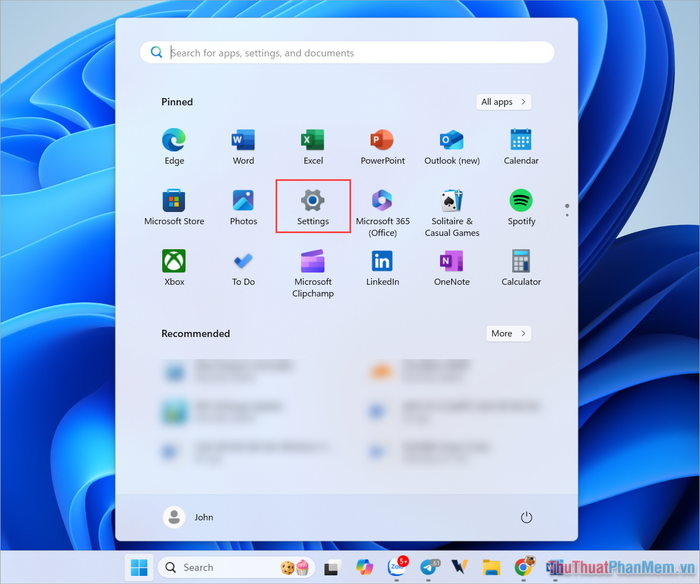Open the PowerPoint app
The width and height of the screenshot is (700, 584).
point(382,145)
